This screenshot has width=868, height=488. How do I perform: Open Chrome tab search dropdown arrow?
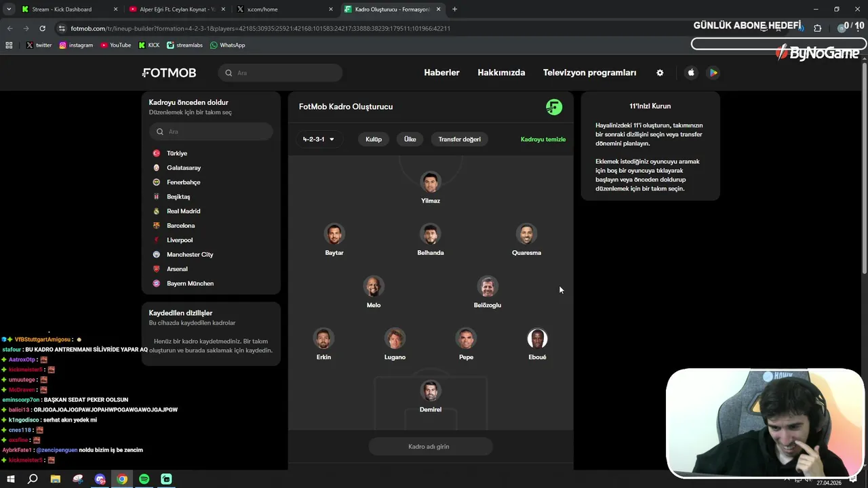pyautogui.click(x=9, y=9)
